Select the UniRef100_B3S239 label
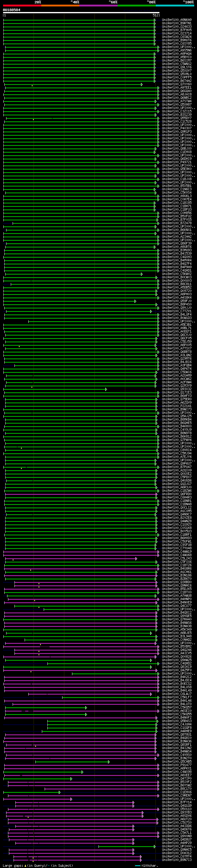 [176, 115]
